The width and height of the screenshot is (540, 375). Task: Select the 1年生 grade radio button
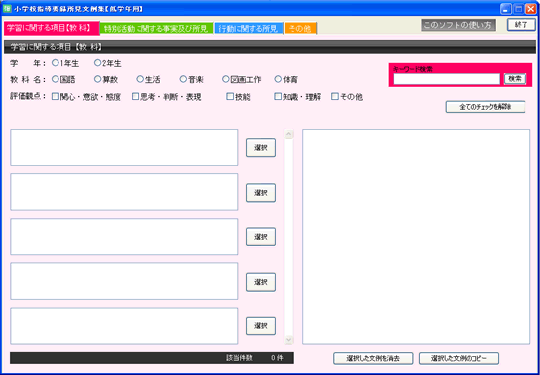(55, 63)
